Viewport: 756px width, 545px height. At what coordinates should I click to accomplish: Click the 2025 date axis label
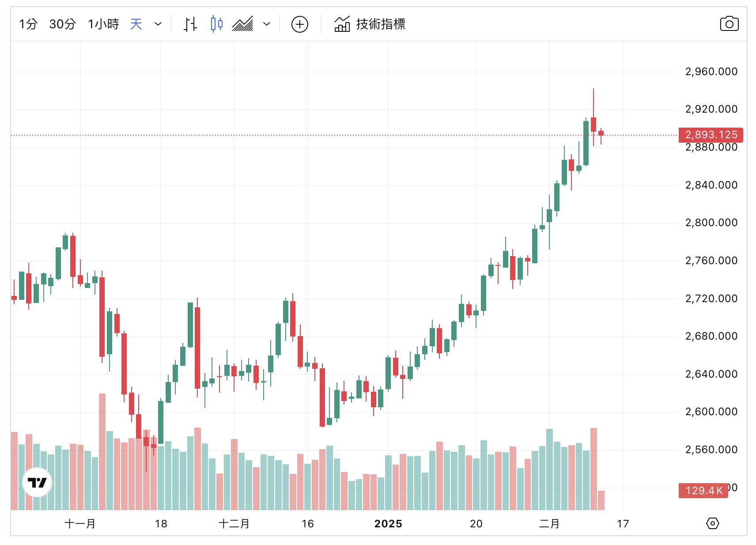click(388, 524)
